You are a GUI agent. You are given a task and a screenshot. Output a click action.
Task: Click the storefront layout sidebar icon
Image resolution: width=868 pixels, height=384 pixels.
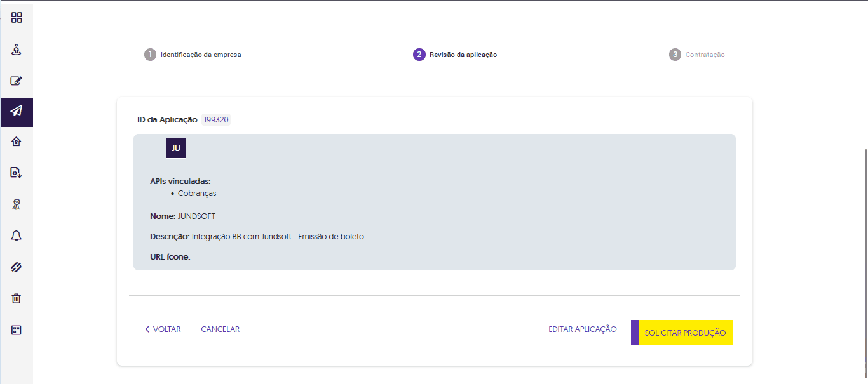(17, 329)
